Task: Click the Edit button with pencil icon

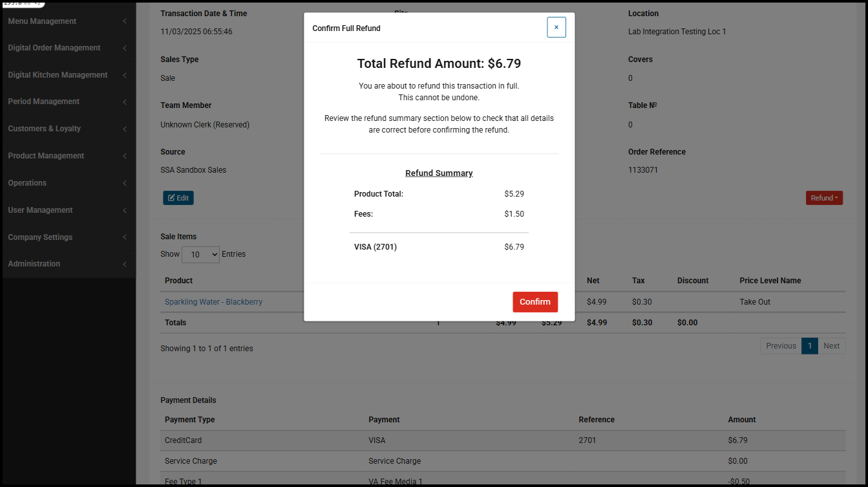Action: [178, 198]
